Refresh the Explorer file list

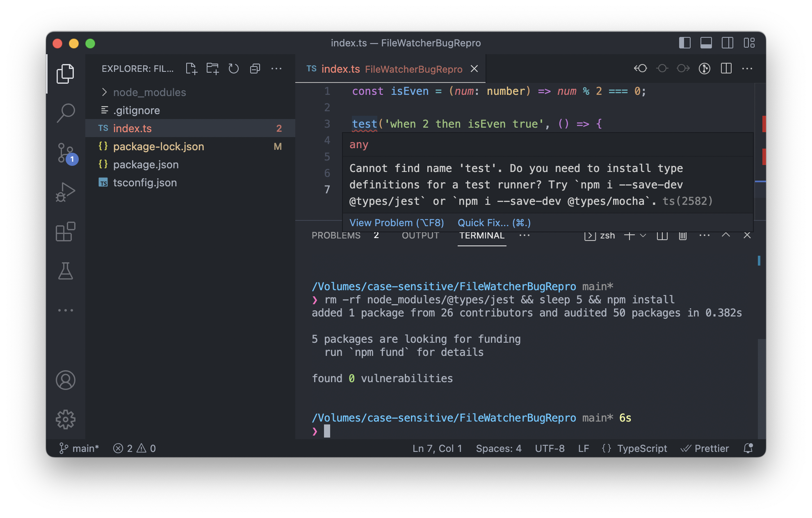click(234, 69)
